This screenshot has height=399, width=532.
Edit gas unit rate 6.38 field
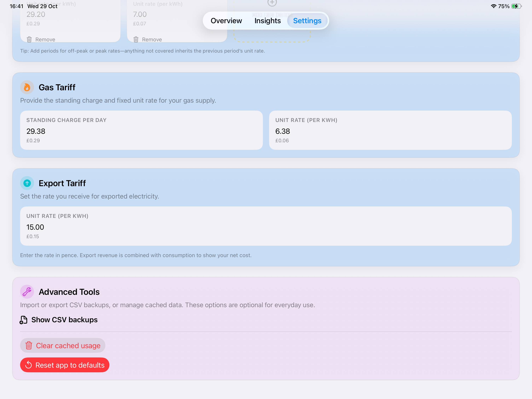[x=390, y=130]
